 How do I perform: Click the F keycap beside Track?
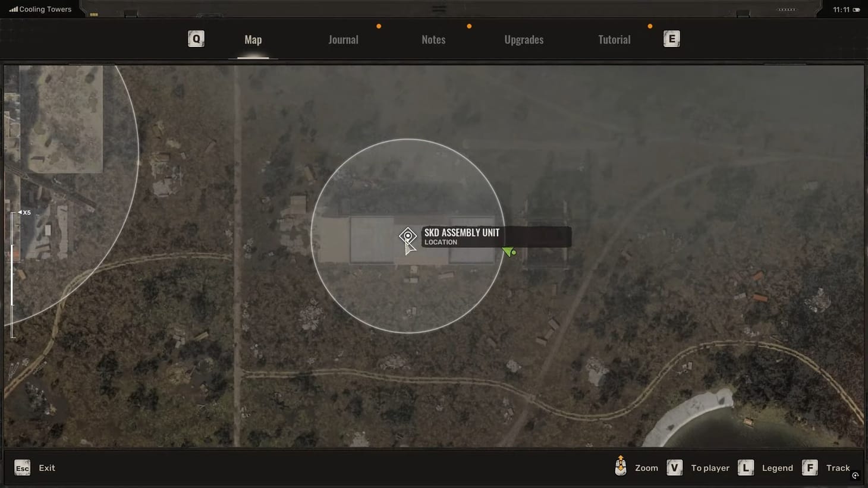click(810, 468)
